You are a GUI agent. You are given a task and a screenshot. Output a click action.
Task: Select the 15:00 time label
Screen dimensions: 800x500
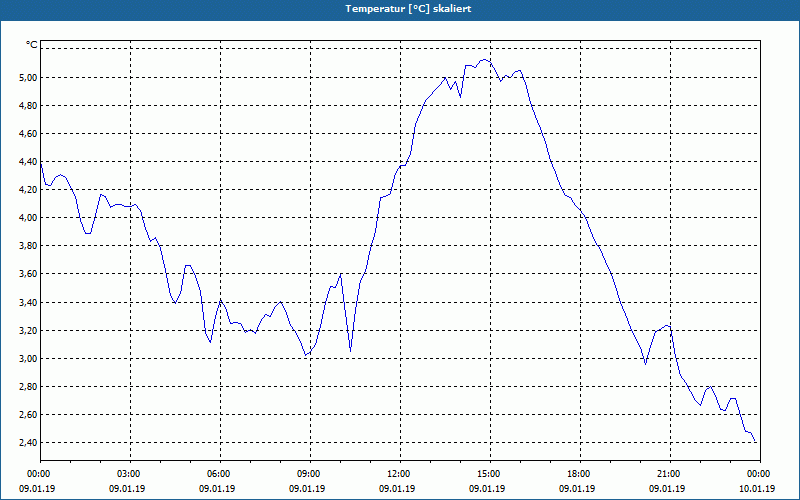[x=490, y=474]
